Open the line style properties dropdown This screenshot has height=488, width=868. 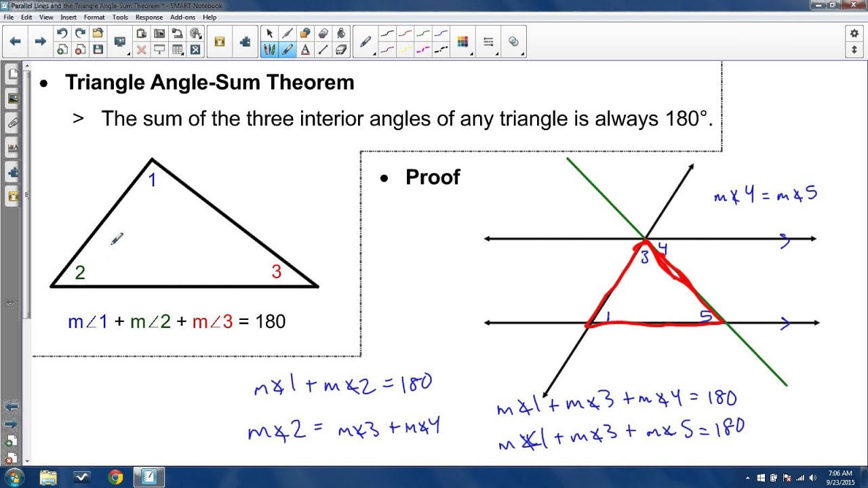pos(488,42)
